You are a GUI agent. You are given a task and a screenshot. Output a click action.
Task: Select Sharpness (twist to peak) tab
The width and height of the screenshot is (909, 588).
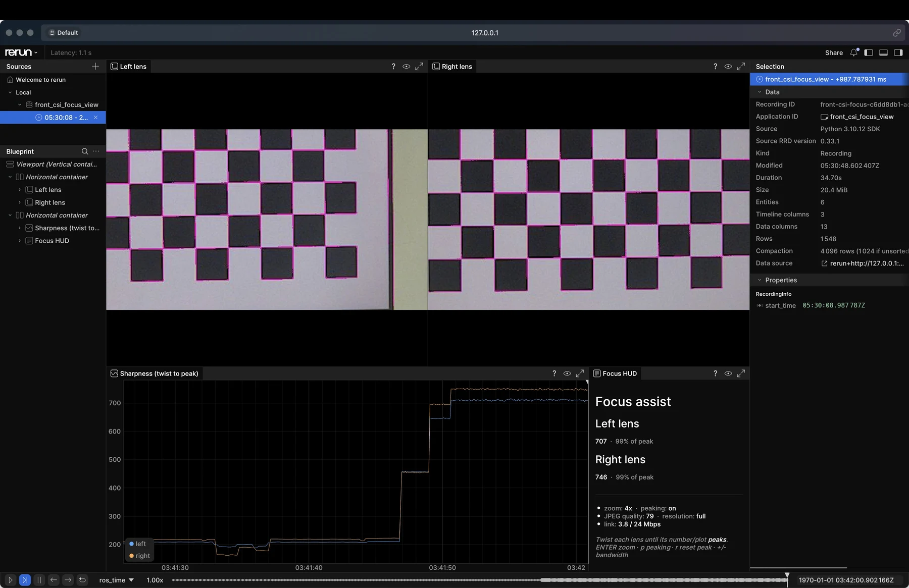155,373
